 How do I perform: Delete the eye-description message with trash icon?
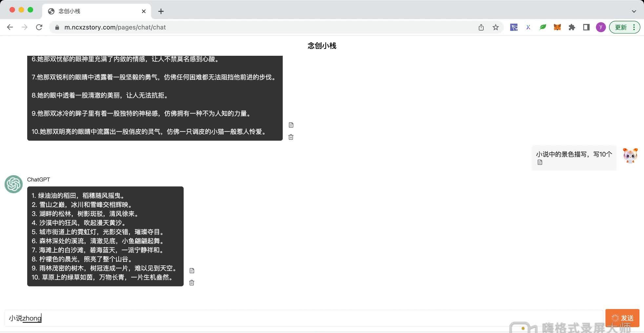pos(291,137)
